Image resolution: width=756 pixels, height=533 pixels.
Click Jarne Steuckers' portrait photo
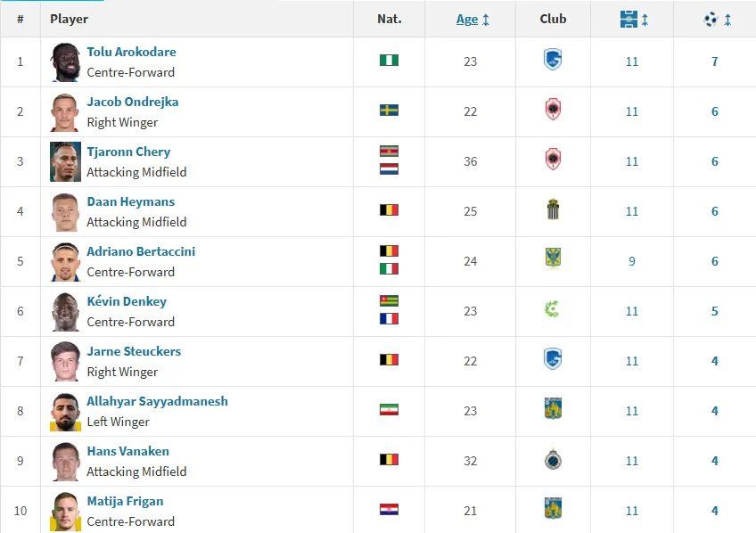point(65,361)
